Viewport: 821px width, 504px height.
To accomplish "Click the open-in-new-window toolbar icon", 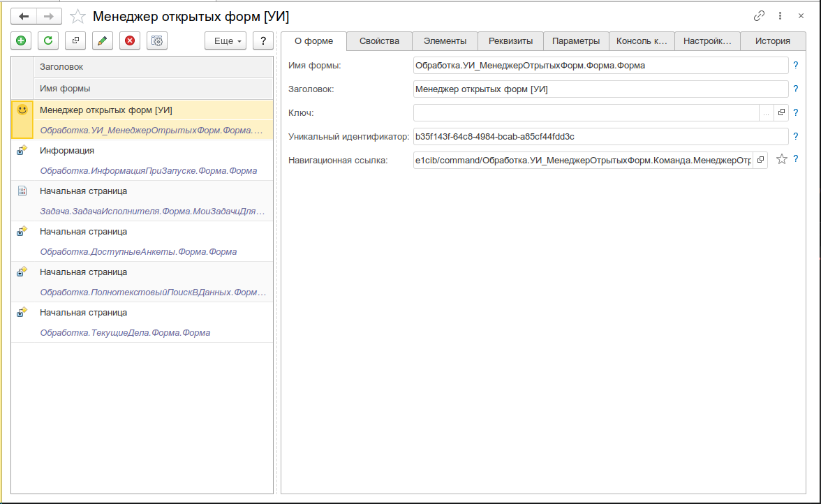I will (x=75, y=40).
